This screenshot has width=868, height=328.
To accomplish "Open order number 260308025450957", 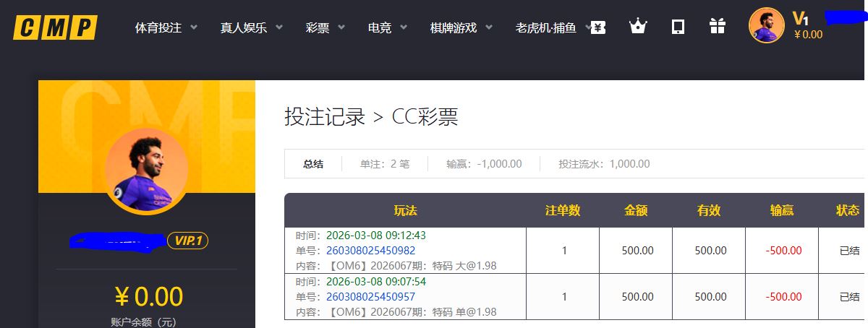I will click(x=371, y=296).
